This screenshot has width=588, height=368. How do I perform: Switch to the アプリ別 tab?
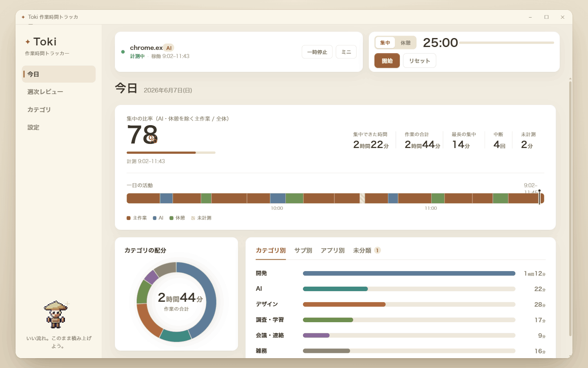(332, 250)
